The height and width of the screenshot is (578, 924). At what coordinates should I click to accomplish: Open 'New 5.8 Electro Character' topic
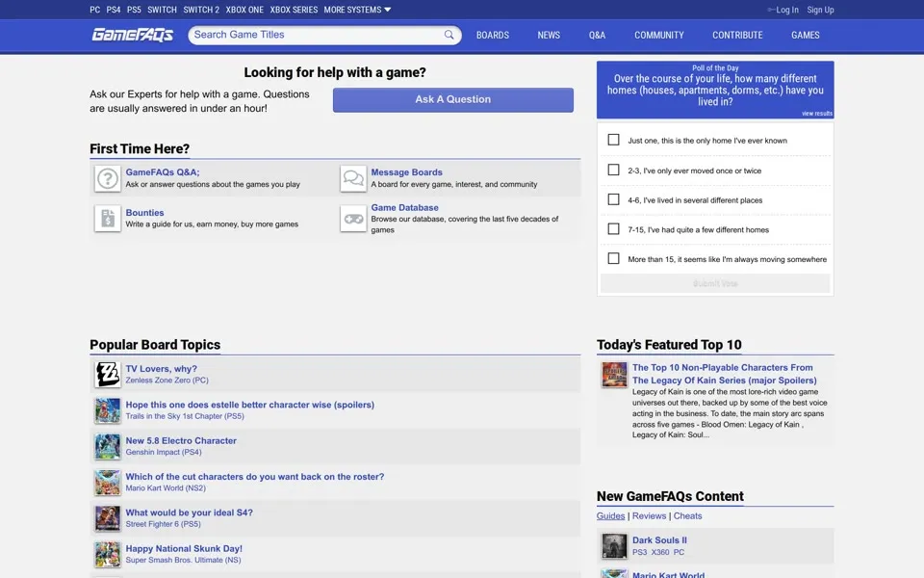pyautogui.click(x=181, y=440)
